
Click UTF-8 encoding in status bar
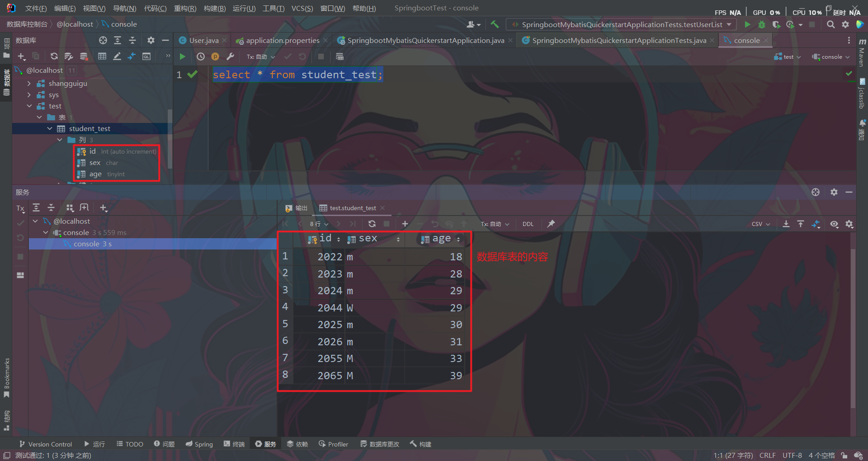click(792, 455)
